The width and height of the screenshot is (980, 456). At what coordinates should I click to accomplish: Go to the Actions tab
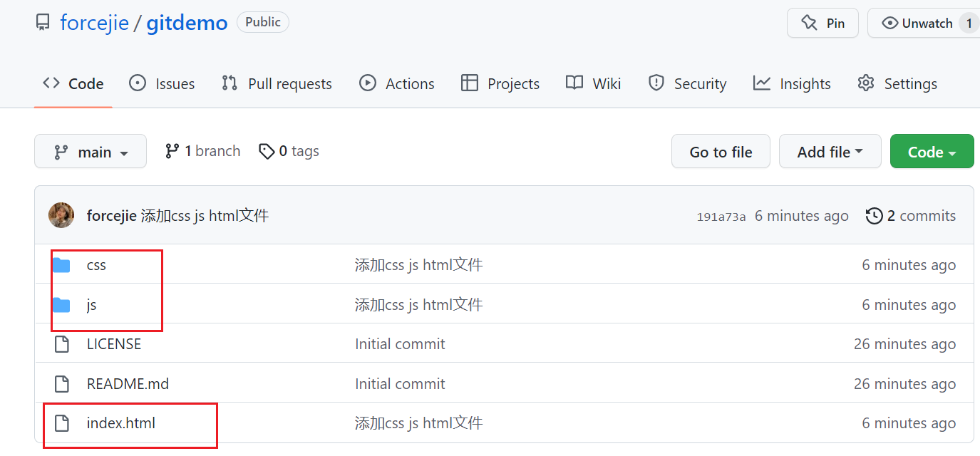397,83
